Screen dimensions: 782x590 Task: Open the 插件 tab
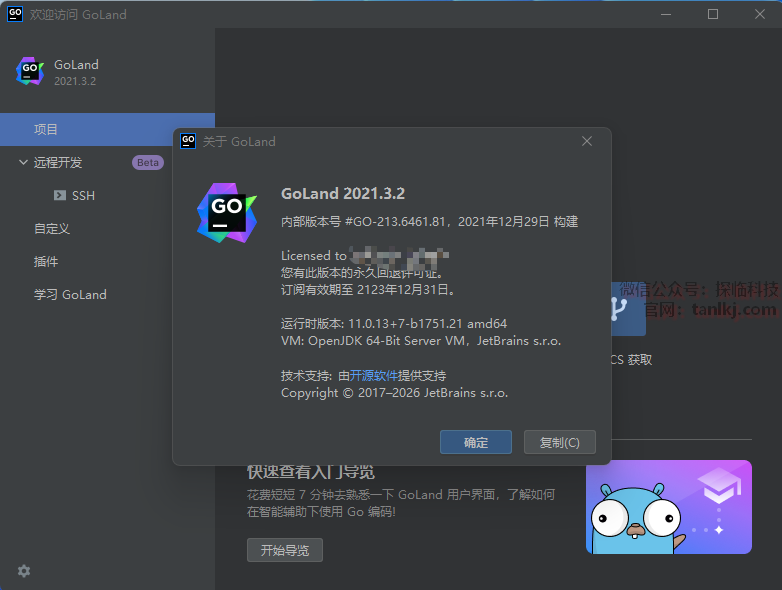click(46, 261)
